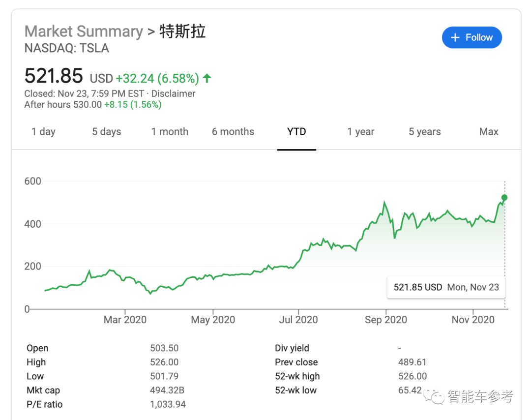This screenshot has width=531, height=420.
Task: Click the 521.85 price value
Action: point(54,76)
